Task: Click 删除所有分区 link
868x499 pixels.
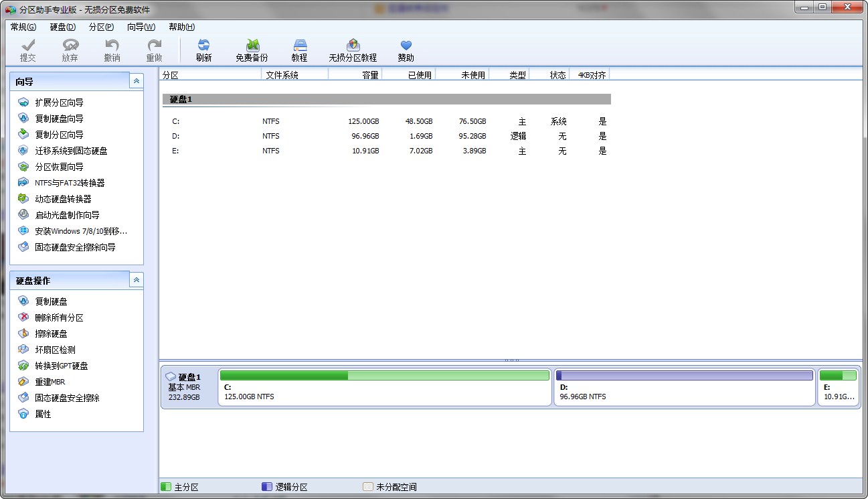Action: (x=59, y=317)
